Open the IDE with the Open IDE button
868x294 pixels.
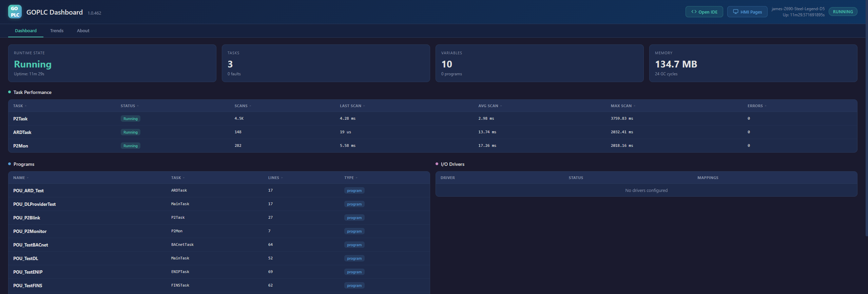coord(704,12)
